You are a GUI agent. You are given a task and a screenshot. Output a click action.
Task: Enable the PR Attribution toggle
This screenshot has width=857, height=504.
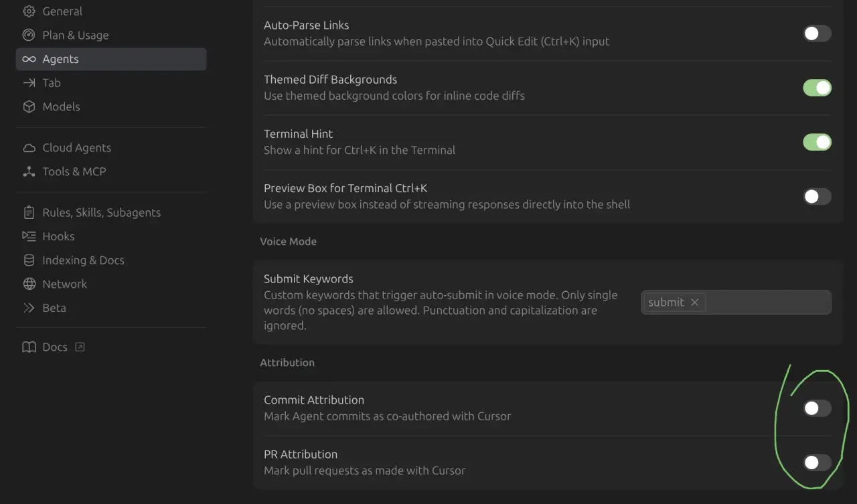(x=817, y=463)
